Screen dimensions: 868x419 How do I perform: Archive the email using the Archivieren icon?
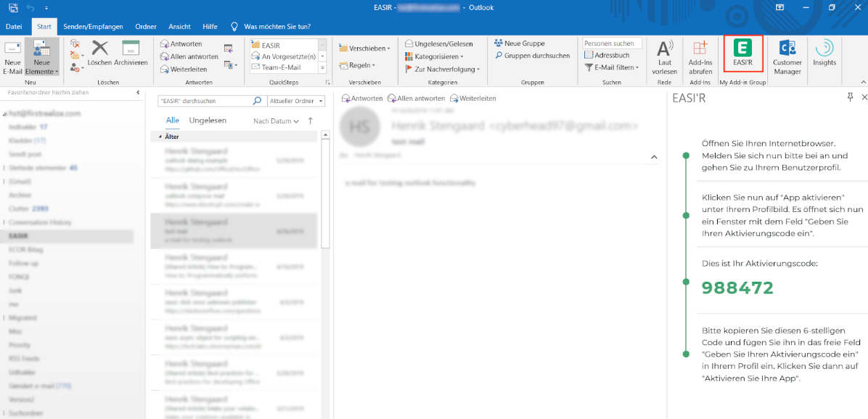pos(131,54)
